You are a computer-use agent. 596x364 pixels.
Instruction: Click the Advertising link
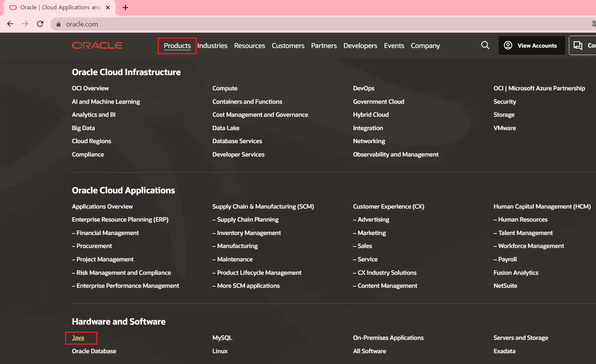click(371, 219)
